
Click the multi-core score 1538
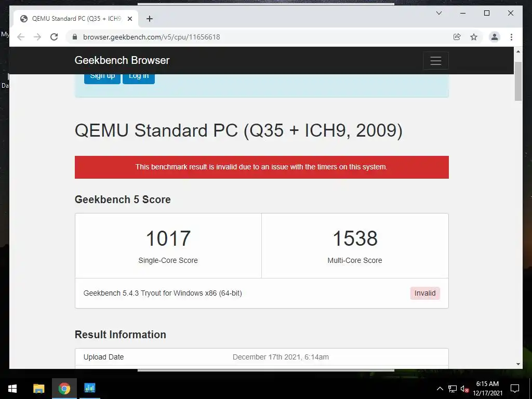coord(355,238)
